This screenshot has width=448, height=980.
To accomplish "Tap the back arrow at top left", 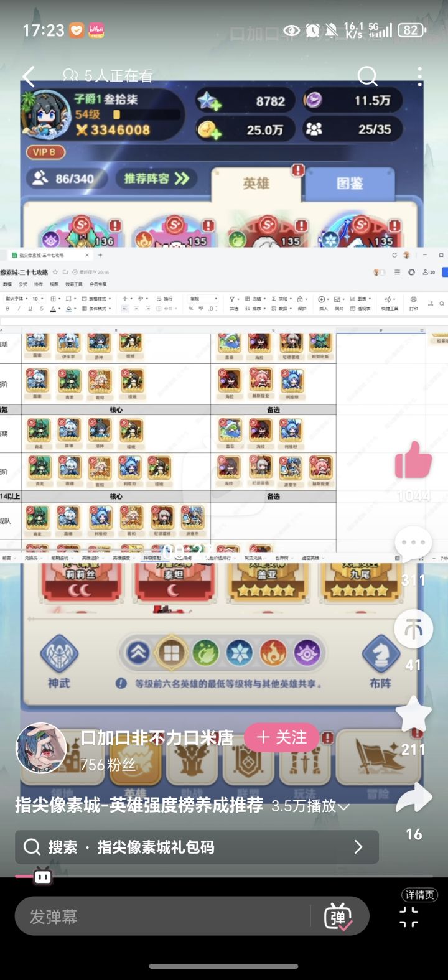I will click(29, 77).
